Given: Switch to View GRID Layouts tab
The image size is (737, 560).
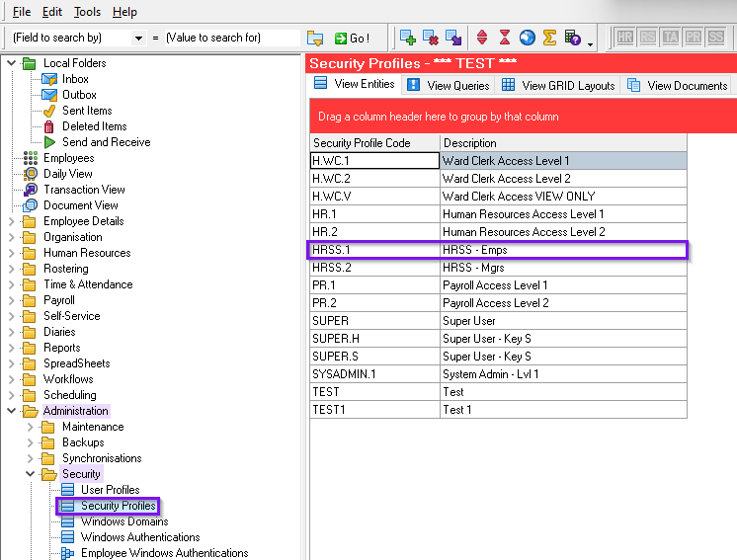Looking at the screenshot, I should click(558, 86).
